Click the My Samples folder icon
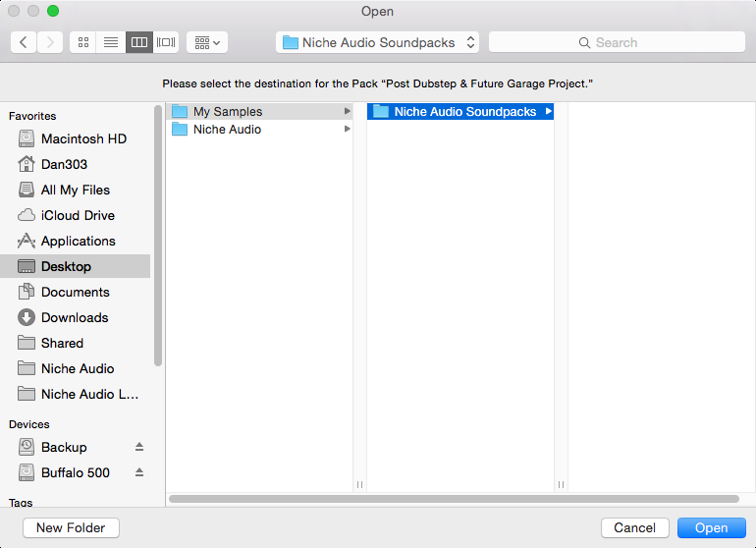 (180, 111)
